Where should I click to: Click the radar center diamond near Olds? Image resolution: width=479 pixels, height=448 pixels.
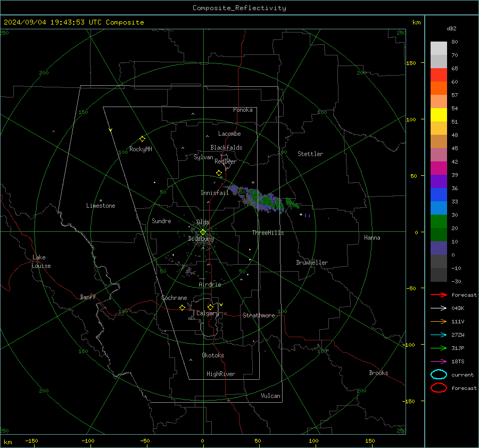pyautogui.click(x=203, y=232)
